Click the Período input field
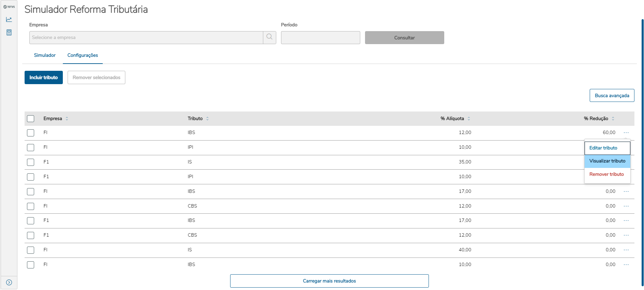 pyautogui.click(x=320, y=38)
